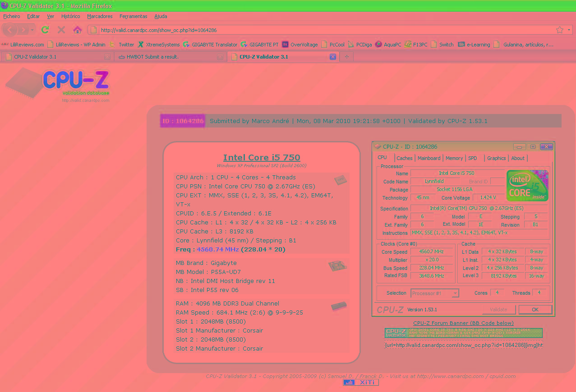Switch to HWBOT Submit a result tab
576x392 pixels.
(170, 57)
